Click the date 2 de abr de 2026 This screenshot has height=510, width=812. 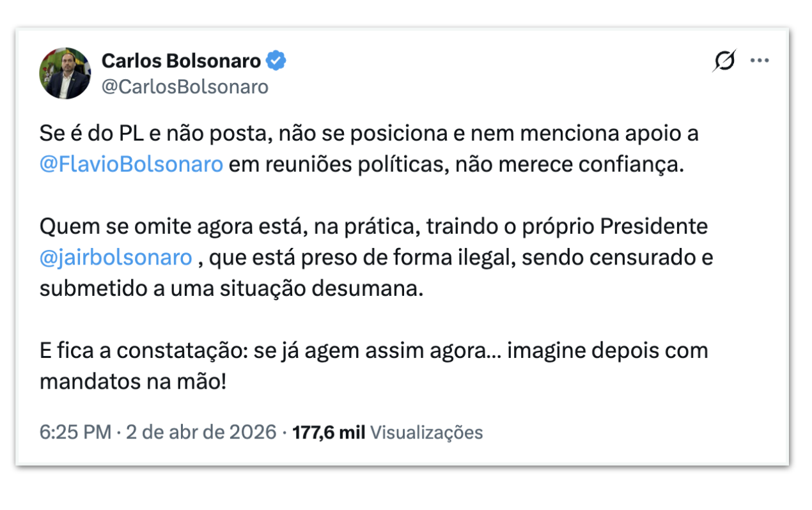tap(201, 433)
